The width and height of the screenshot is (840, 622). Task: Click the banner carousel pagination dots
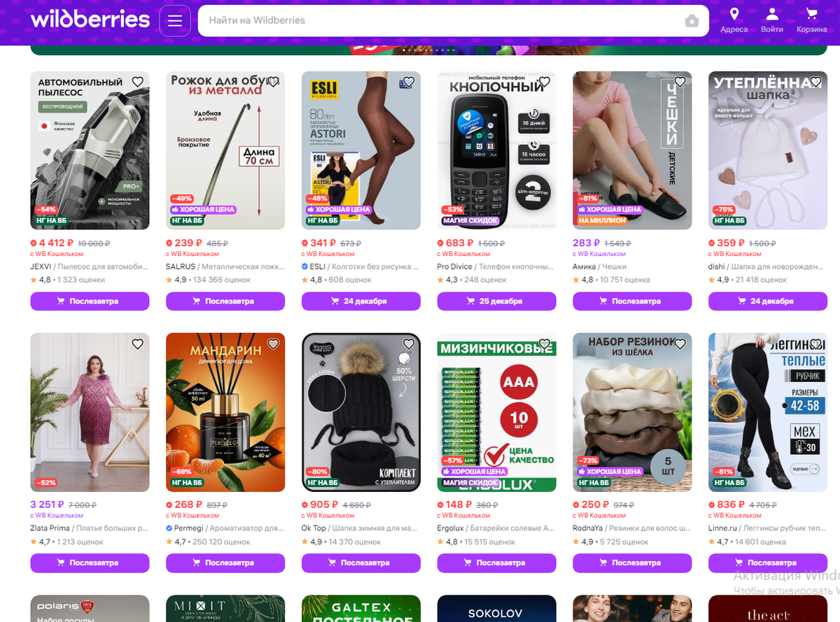click(428, 50)
